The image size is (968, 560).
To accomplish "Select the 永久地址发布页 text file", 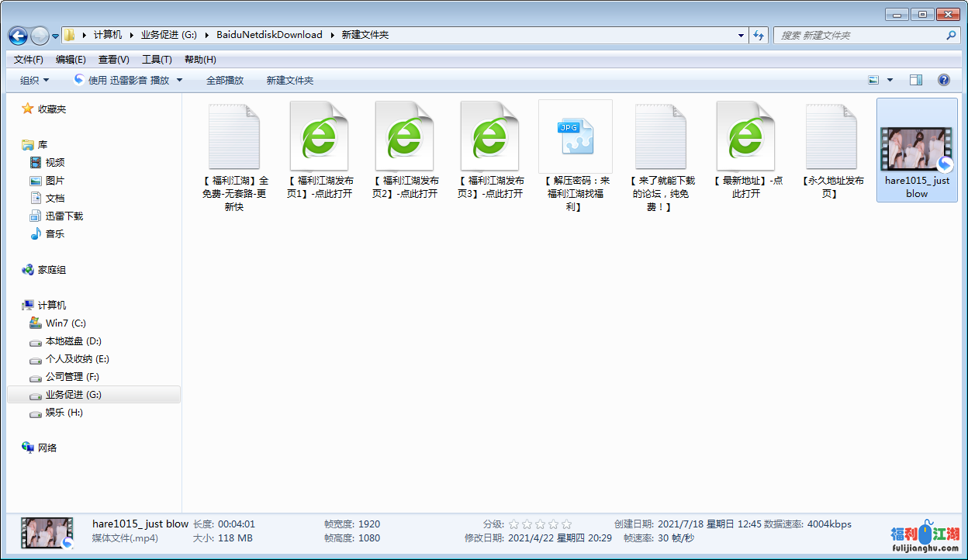I will [x=831, y=137].
